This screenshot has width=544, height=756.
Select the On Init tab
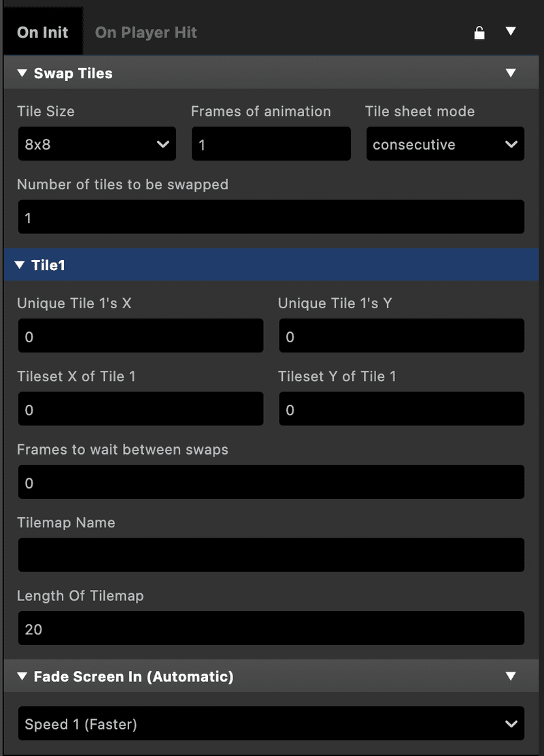click(43, 31)
